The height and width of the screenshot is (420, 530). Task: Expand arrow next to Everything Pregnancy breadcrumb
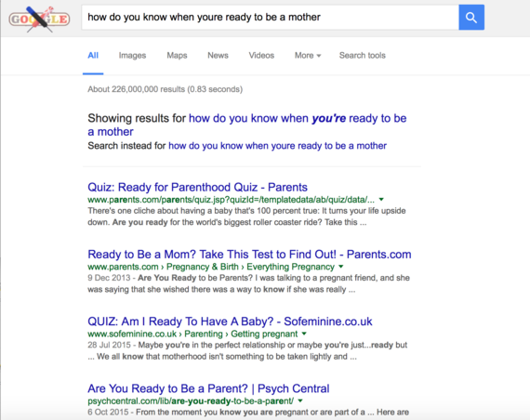[x=341, y=267]
